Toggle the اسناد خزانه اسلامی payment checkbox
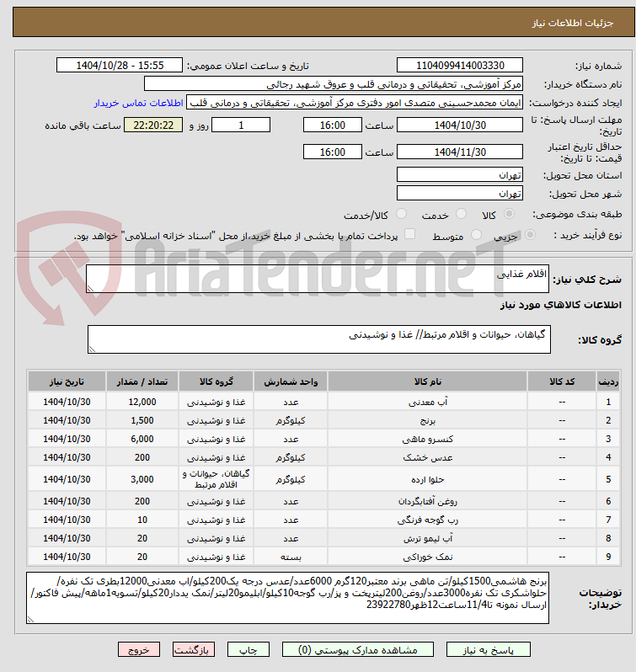 (410, 233)
